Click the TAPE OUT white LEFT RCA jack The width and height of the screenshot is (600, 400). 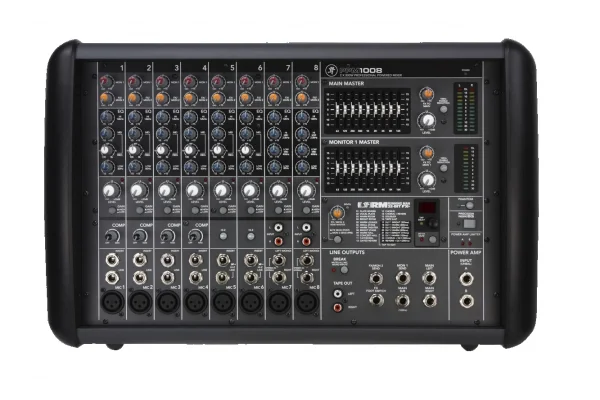338,294
